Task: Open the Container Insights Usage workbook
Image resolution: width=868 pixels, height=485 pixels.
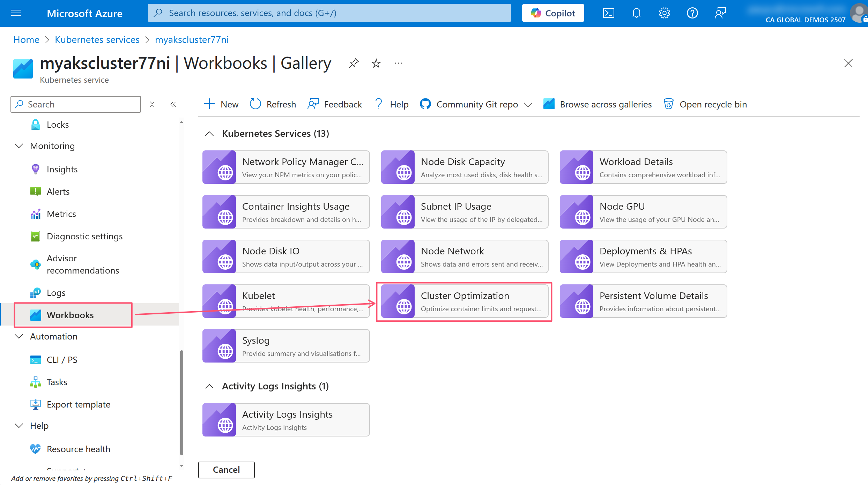Action: [x=286, y=212]
